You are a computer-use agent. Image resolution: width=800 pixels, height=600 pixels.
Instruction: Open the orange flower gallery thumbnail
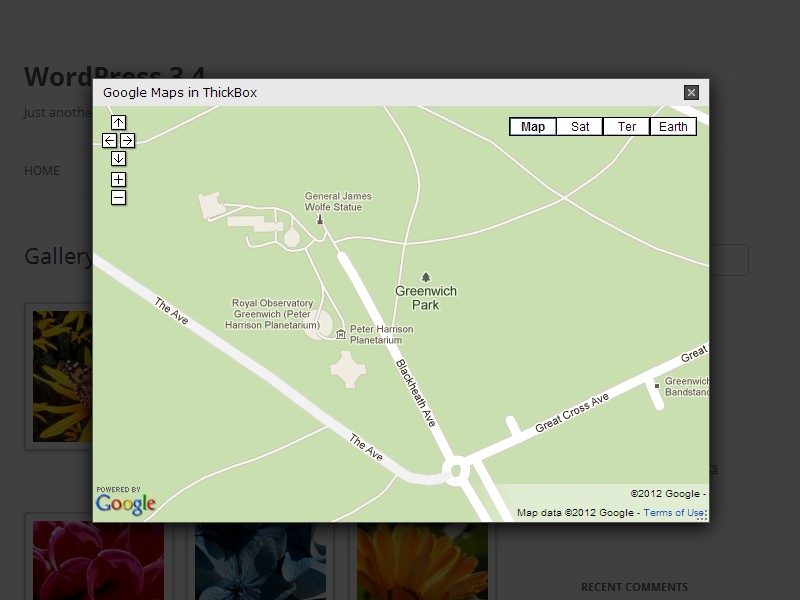pos(422,561)
